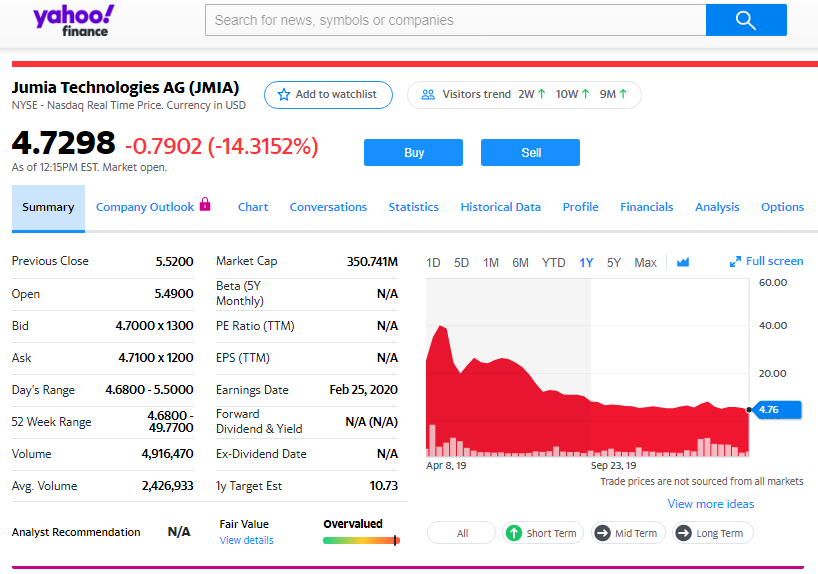This screenshot has height=574, width=818.
Task: Set chart range to 6M
Action: 520,262
